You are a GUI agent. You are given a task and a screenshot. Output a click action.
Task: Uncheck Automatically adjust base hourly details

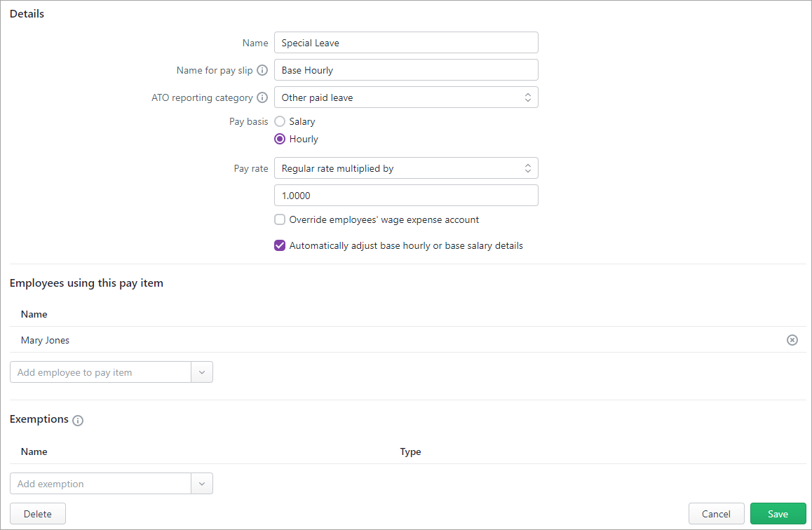pyautogui.click(x=280, y=246)
